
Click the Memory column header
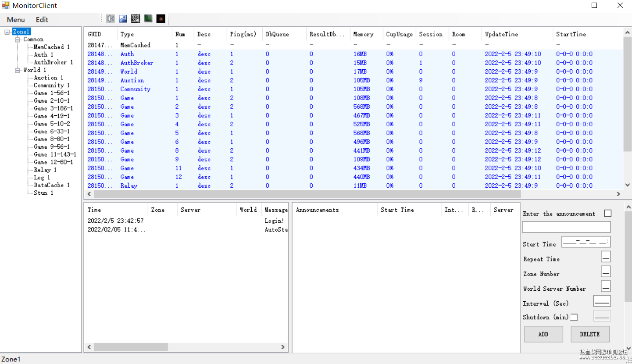pyautogui.click(x=367, y=34)
